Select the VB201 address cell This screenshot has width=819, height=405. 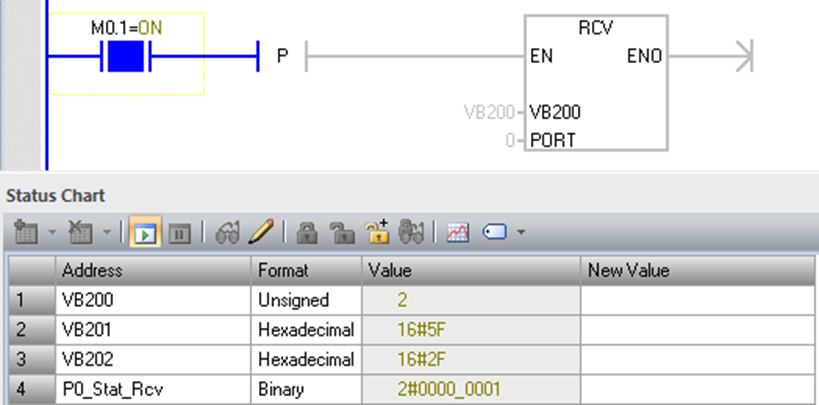coord(153,330)
